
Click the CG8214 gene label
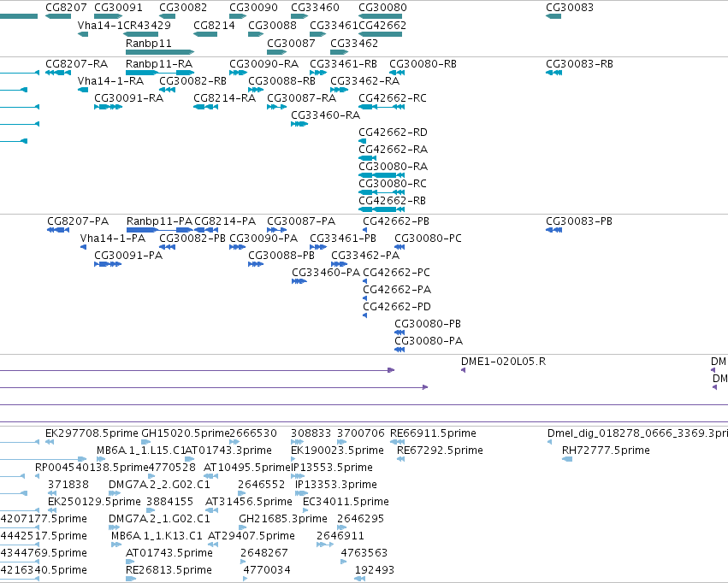[x=214, y=26]
